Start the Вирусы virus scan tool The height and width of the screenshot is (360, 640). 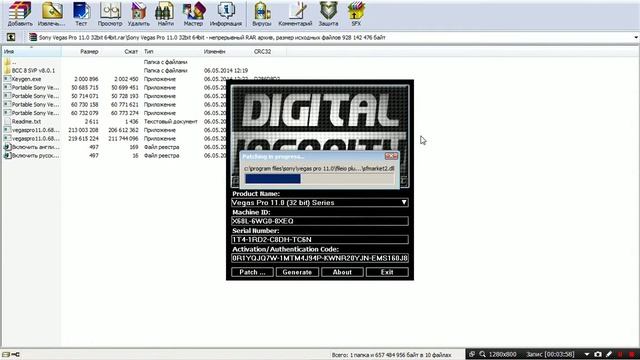[262, 14]
